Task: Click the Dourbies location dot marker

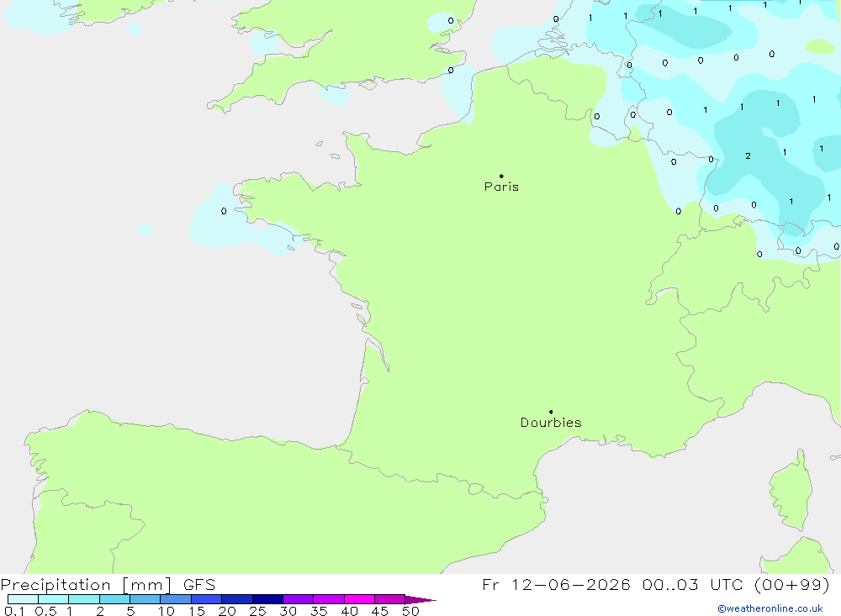Action: click(x=551, y=412)
